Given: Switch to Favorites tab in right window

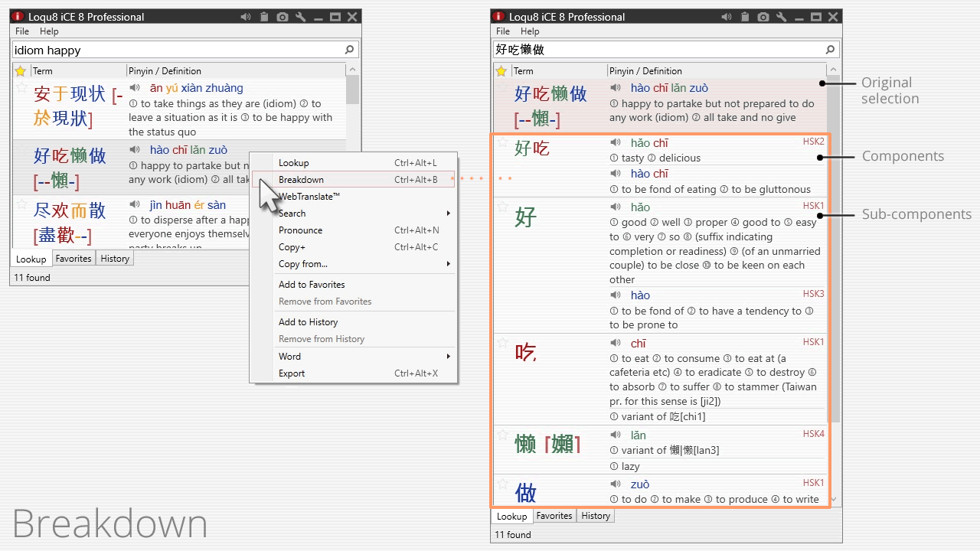Looking at the screenshot, I should [x=554, y=516].
